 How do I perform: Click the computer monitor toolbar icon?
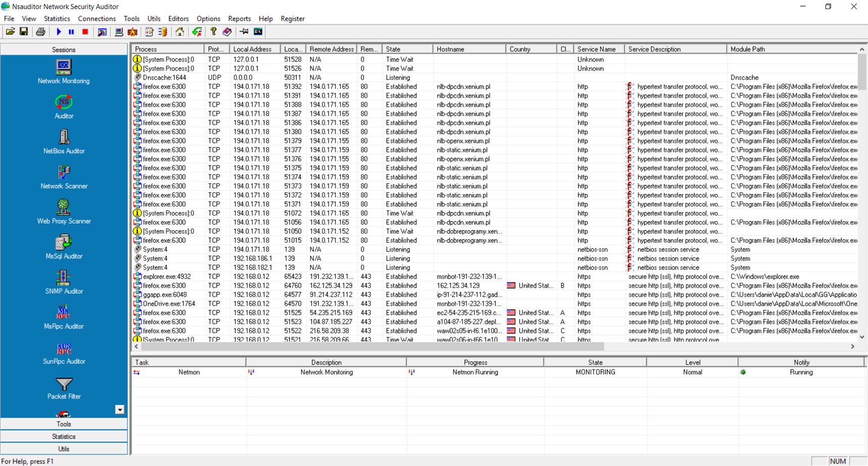[119, 32]
